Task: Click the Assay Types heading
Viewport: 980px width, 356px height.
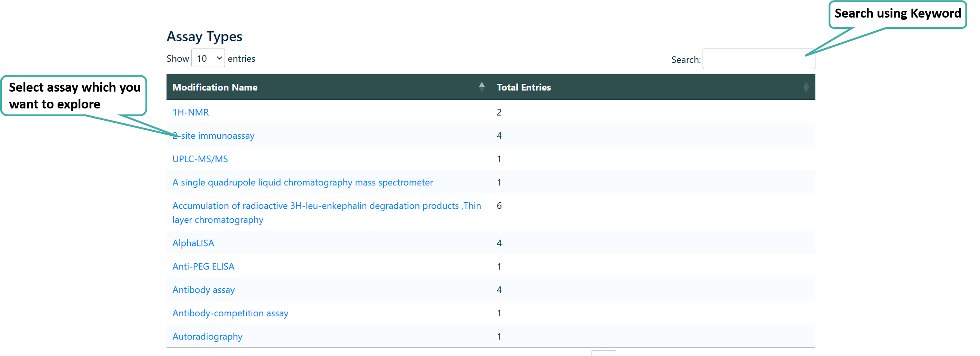Action: (204, 37)
